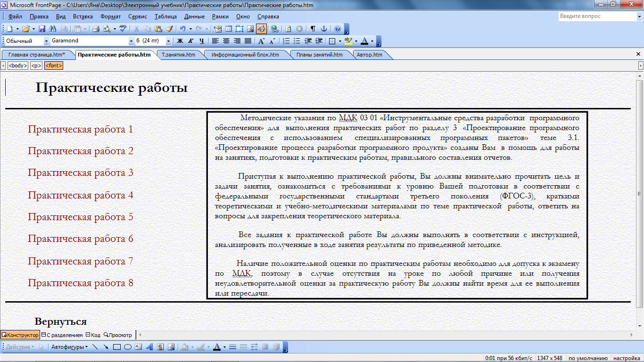
Task: Create a new page with the New icon
Action: [9, 29]
